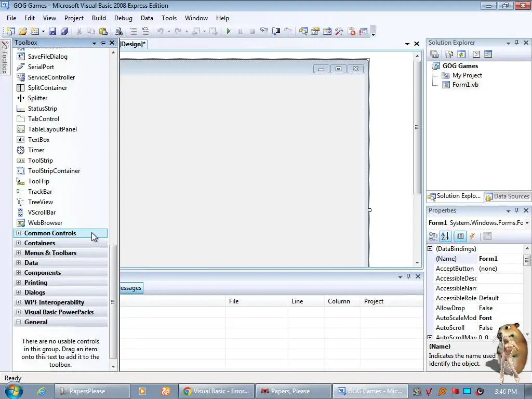Viewport: 532px width, 399px height.
Task: Expand the Dialogs toolbox group
Action: (18, 292)
